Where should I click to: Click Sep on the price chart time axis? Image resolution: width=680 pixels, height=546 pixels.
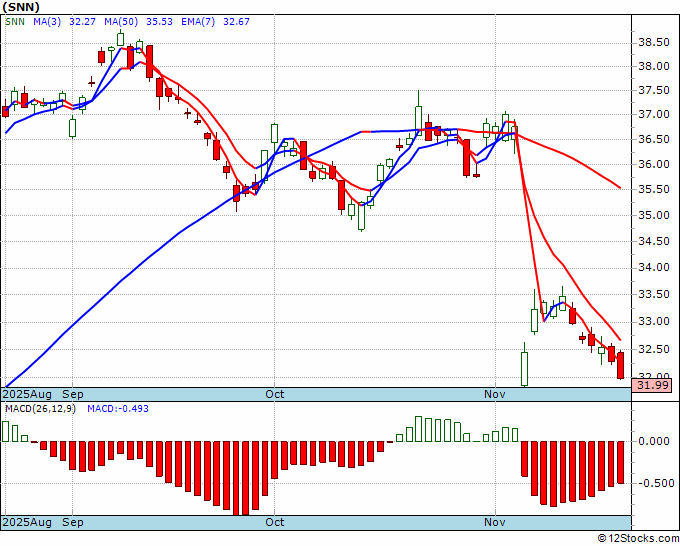click(x=73, y=394)
